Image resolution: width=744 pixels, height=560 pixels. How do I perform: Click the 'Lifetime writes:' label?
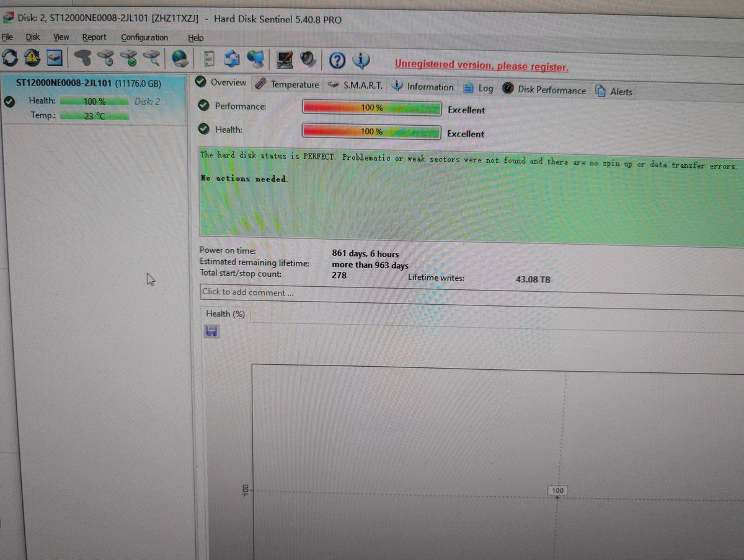[x=436, y=278]
